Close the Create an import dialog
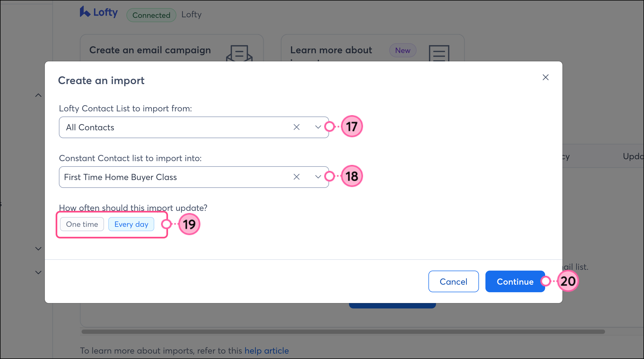644x359 pixels. 545,78
